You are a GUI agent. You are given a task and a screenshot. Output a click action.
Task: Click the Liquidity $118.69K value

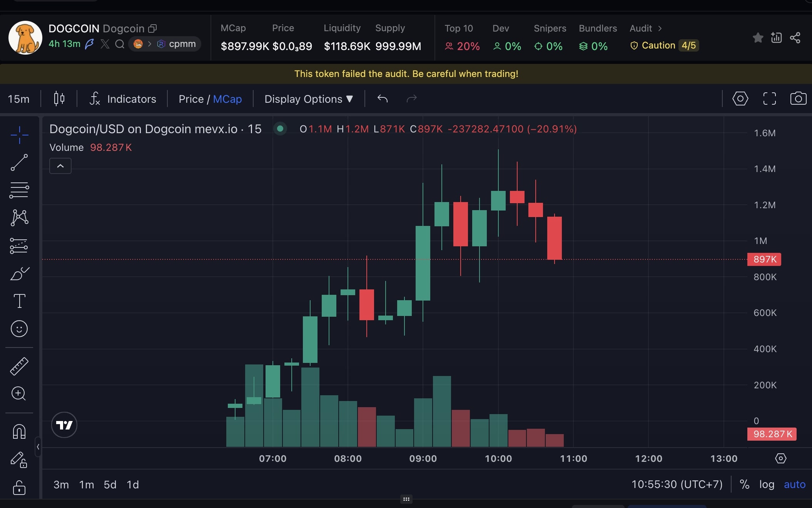pos(347,46)
